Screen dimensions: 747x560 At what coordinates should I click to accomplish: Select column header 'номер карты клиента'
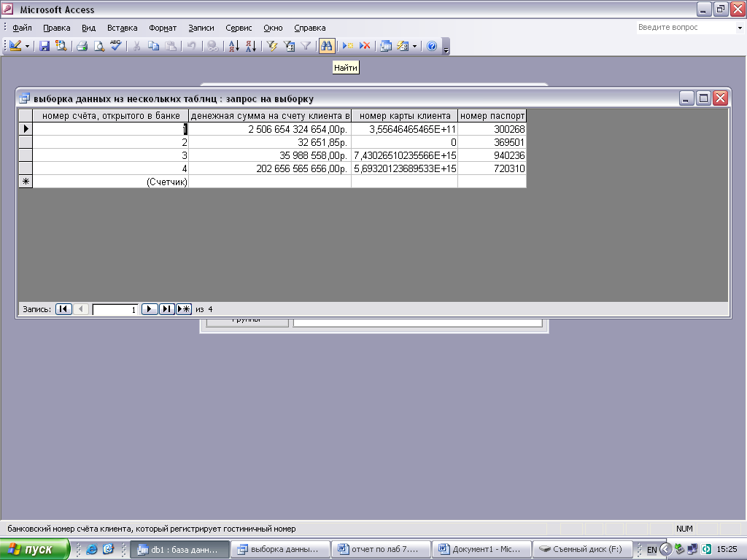pos(404,116)
